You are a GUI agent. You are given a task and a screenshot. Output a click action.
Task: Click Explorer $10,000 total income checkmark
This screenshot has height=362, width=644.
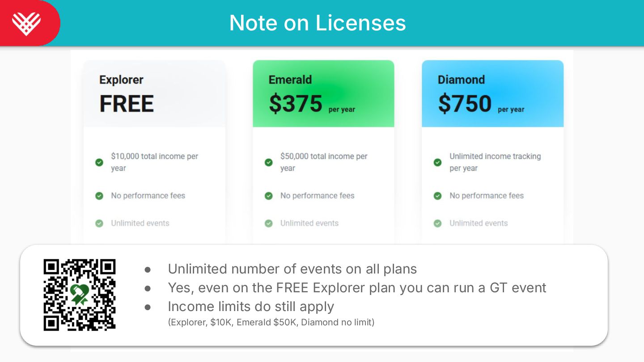point(99,162)
